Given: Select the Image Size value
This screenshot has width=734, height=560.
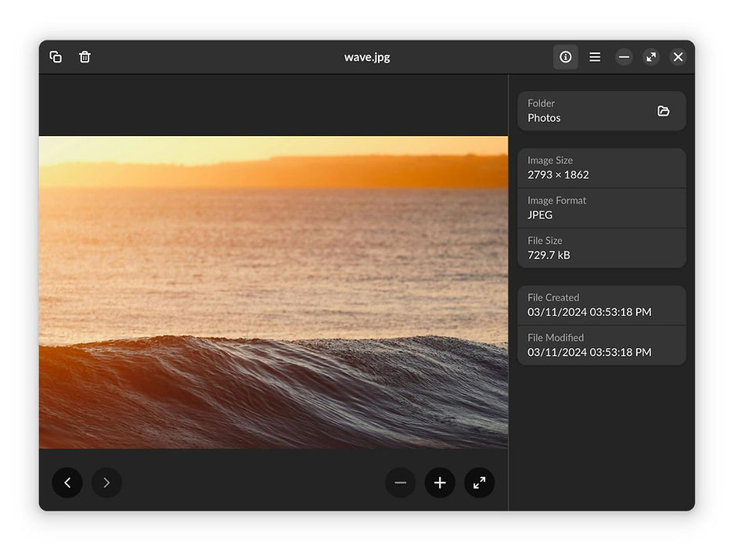Looking at the screenshot, I should click(x=601, y=167).
